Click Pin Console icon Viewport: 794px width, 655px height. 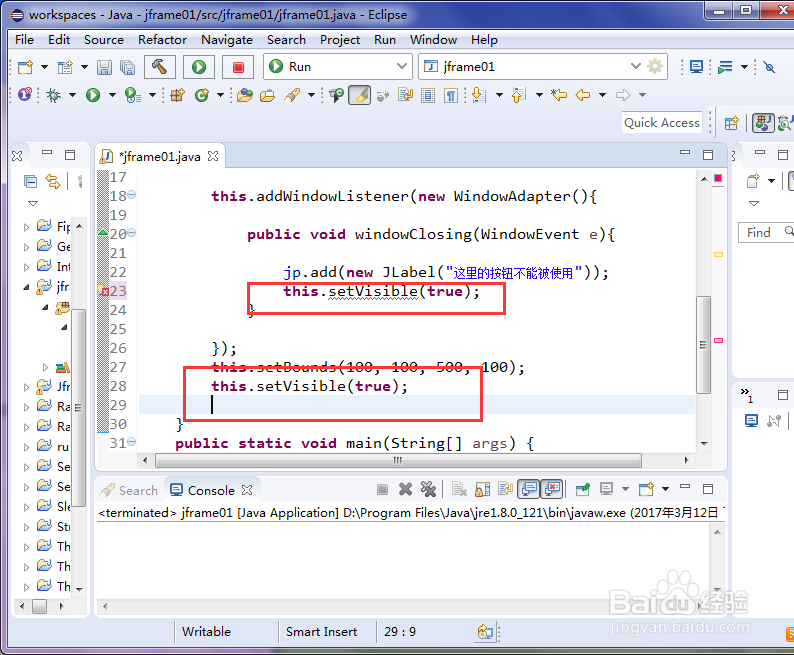(x=583, y=489)
